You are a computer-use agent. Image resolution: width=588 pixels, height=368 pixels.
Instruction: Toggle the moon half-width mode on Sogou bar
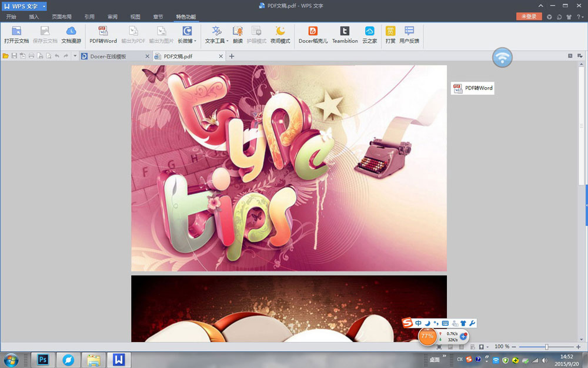click(x=427, y=323)
